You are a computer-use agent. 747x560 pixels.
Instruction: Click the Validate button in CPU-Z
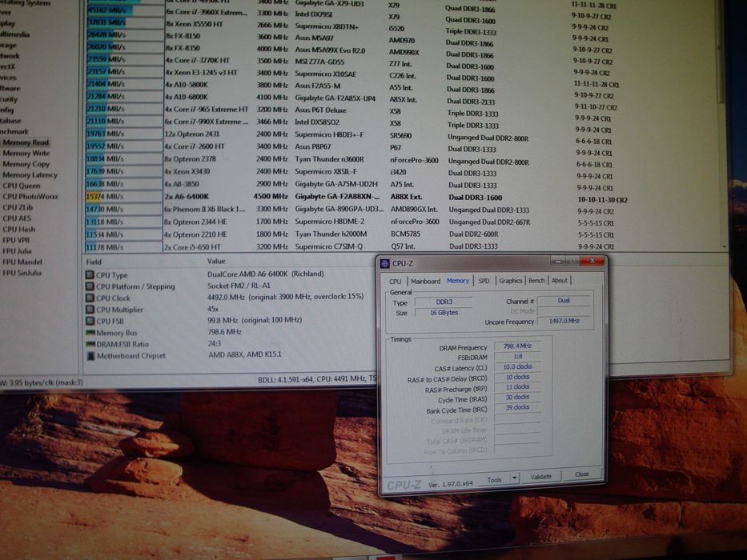point(540,476)
